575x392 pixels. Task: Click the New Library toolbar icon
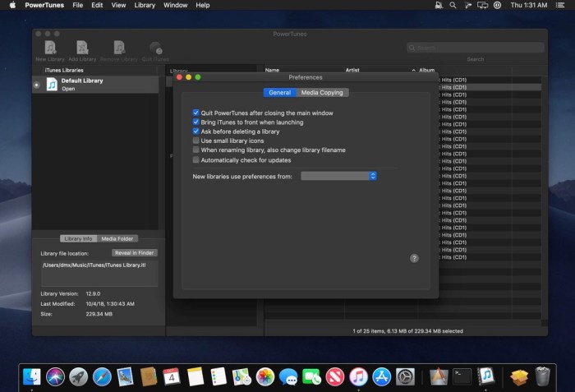tap(50, 48)
